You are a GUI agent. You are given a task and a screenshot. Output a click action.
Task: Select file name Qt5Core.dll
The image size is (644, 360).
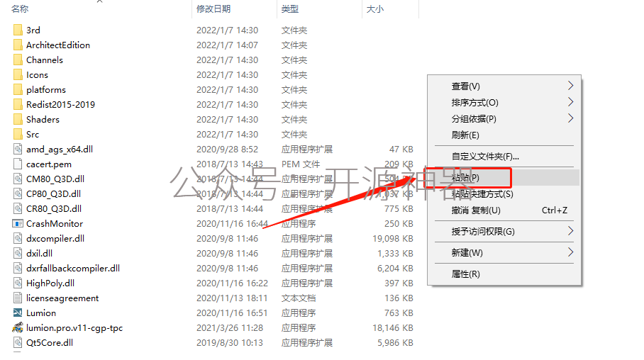pyautogui.click(x=50, y=343)
